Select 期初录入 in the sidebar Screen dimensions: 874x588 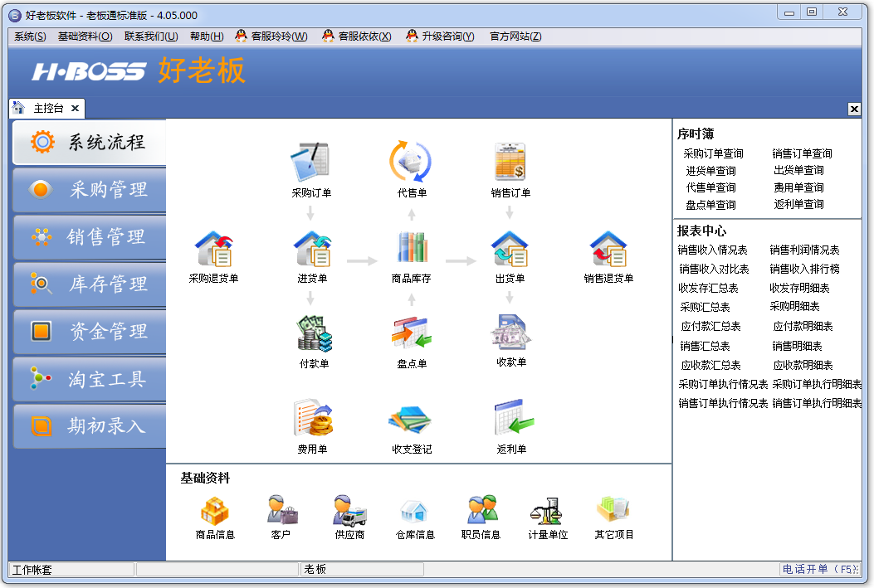(x=89, y=426)
